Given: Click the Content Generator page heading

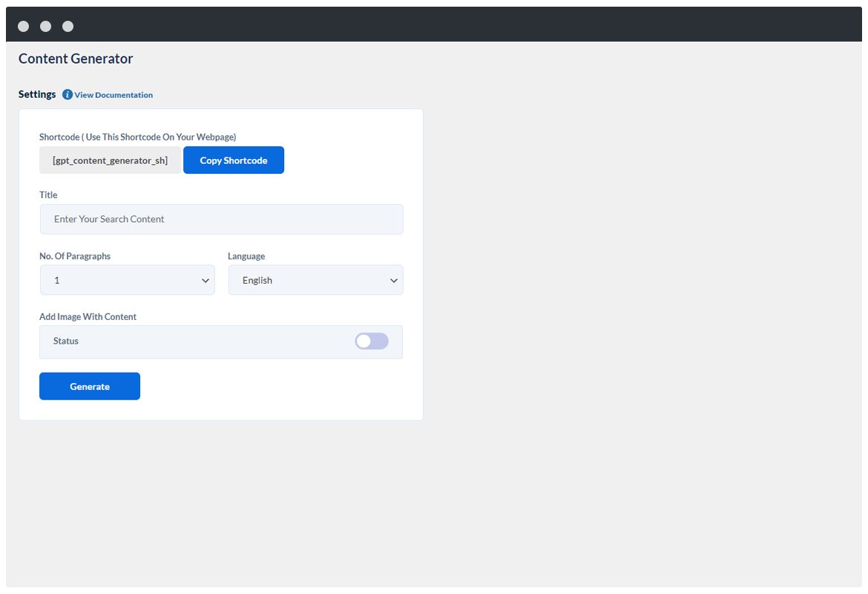Looking at the screenshot, I should [x=76, y=59].
